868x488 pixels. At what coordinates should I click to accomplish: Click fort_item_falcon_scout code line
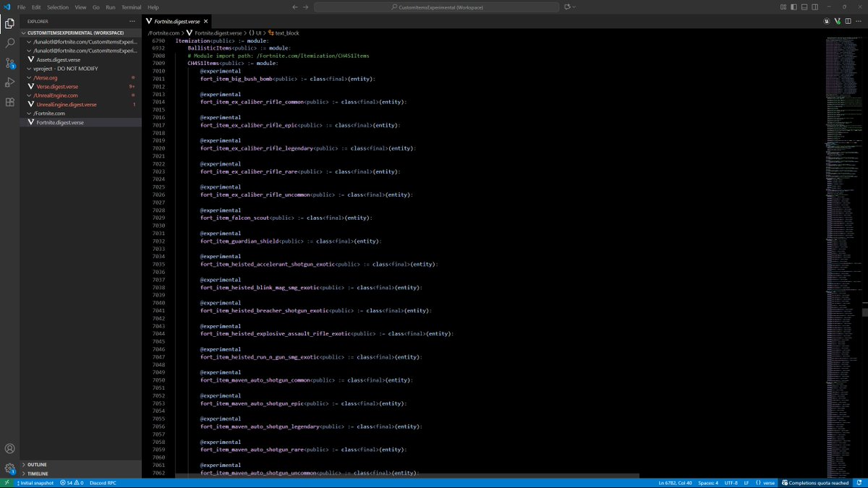tap(288, 218)
